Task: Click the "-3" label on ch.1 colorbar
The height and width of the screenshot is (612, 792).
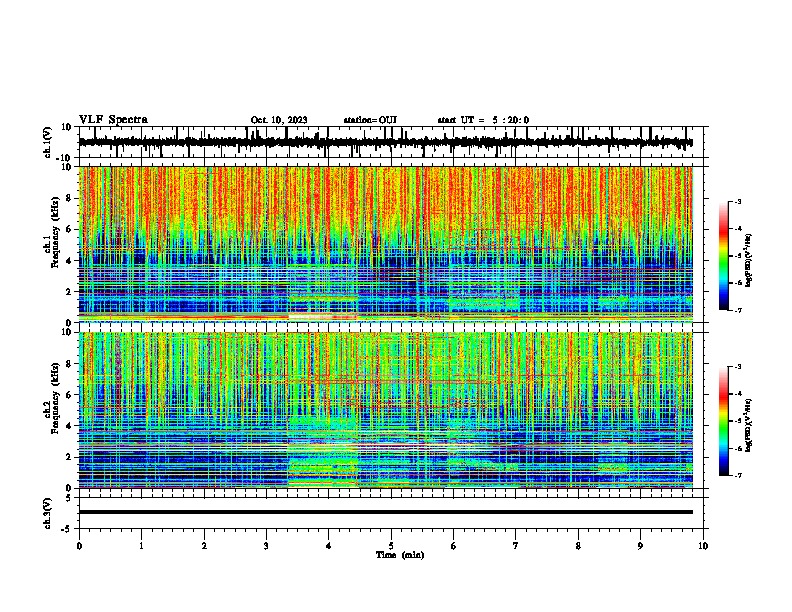Action: click(737, 201)
